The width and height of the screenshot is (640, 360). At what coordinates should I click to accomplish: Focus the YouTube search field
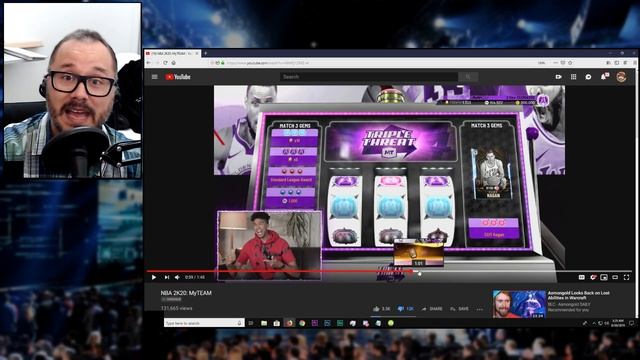369,77
